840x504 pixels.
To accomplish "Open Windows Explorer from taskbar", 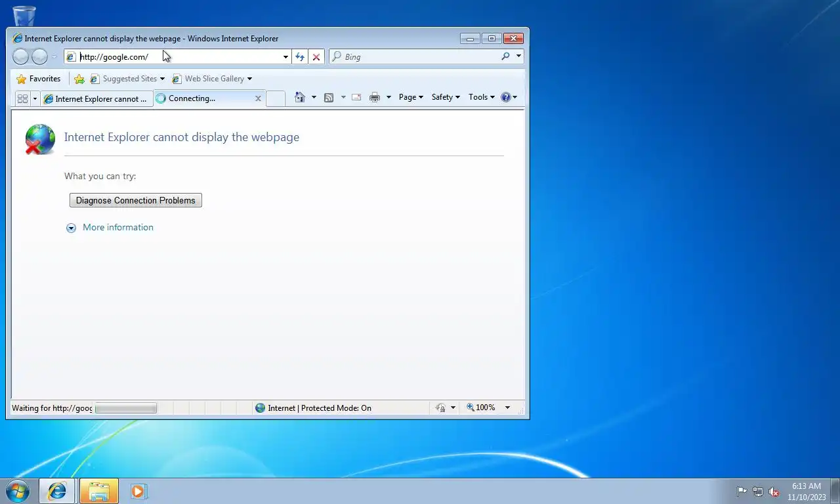I will pos(98,491).
